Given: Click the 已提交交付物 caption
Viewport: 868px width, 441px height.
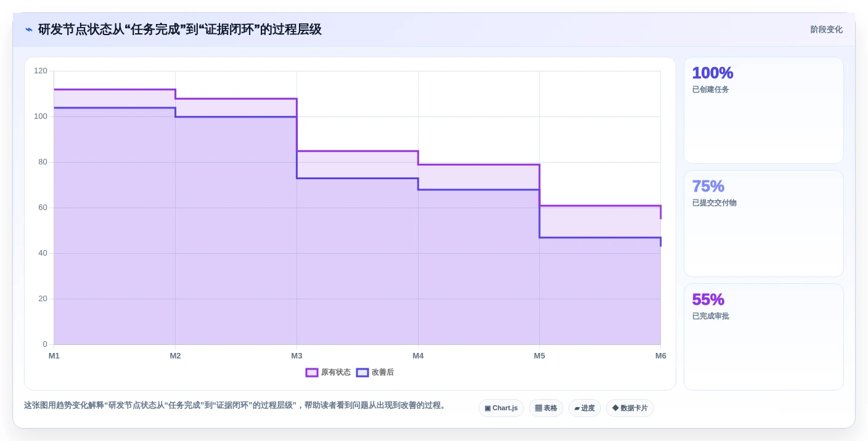Looking at the screenshot, I should coord(714,203).
